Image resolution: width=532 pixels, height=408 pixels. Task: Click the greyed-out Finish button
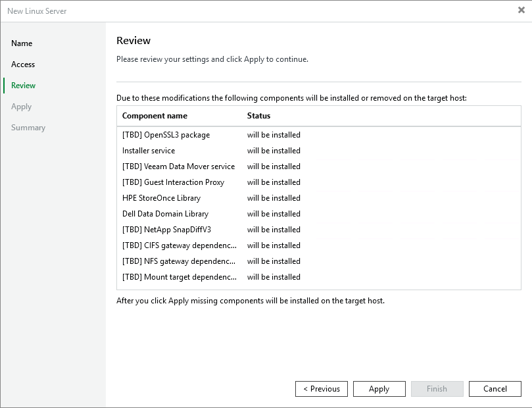pos(437,389)
